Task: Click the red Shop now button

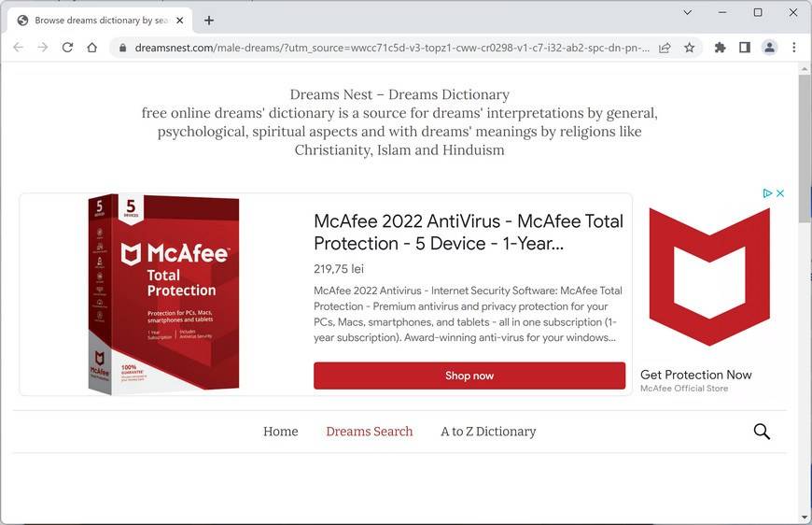Action: (469, 376)
